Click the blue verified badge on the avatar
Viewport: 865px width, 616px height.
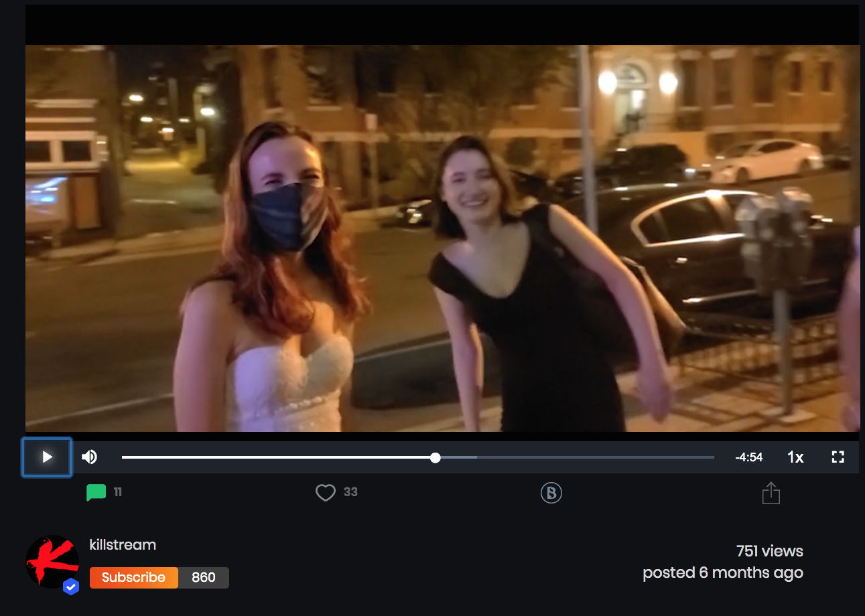(71, 587)
